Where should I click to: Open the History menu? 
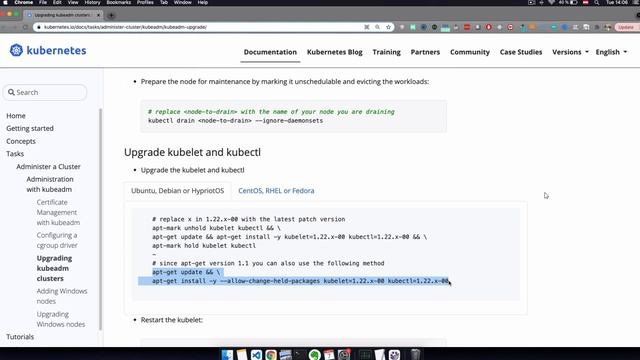92,2
